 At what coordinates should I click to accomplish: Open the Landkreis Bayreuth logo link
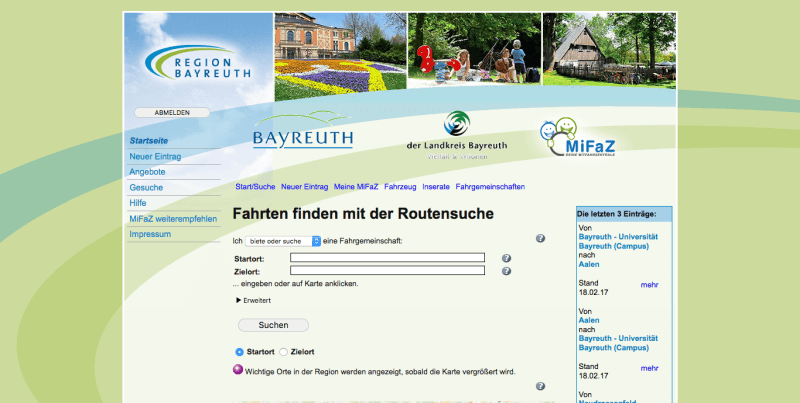(x=456, y=135)
